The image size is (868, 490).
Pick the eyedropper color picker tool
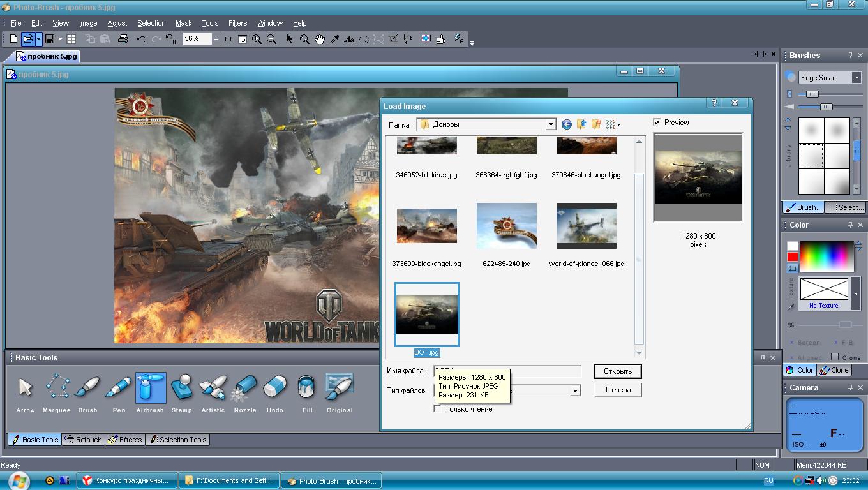334,40
